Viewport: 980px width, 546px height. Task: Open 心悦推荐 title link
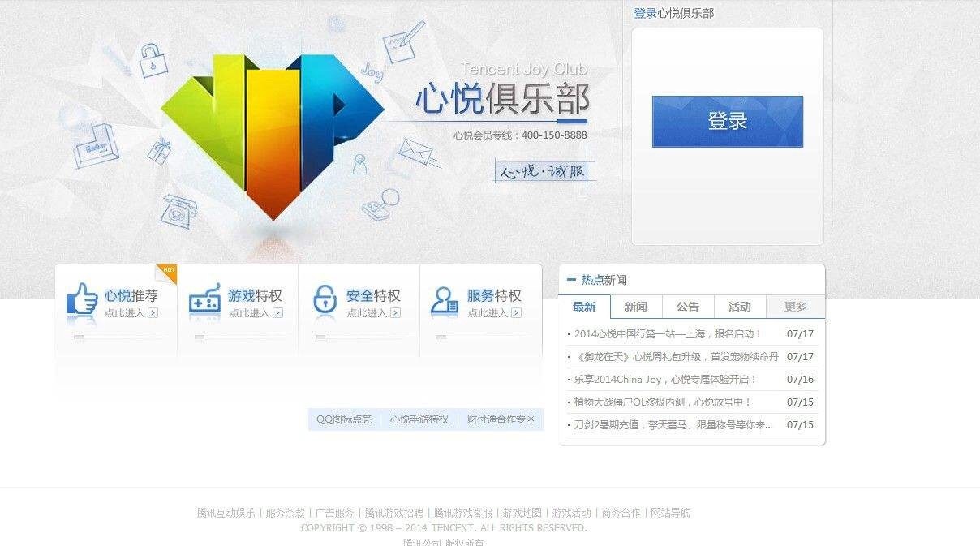pyautogui.click(x=131, y=295)
